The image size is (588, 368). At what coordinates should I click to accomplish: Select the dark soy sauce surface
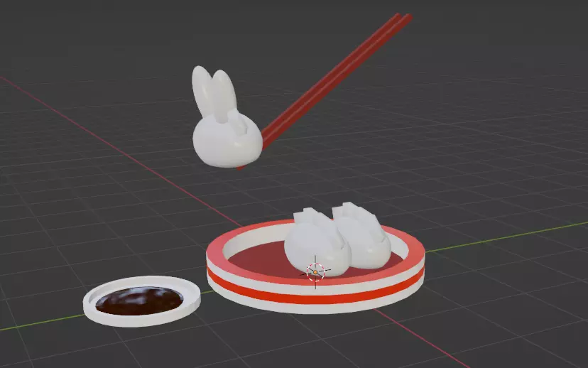point(139,301)
